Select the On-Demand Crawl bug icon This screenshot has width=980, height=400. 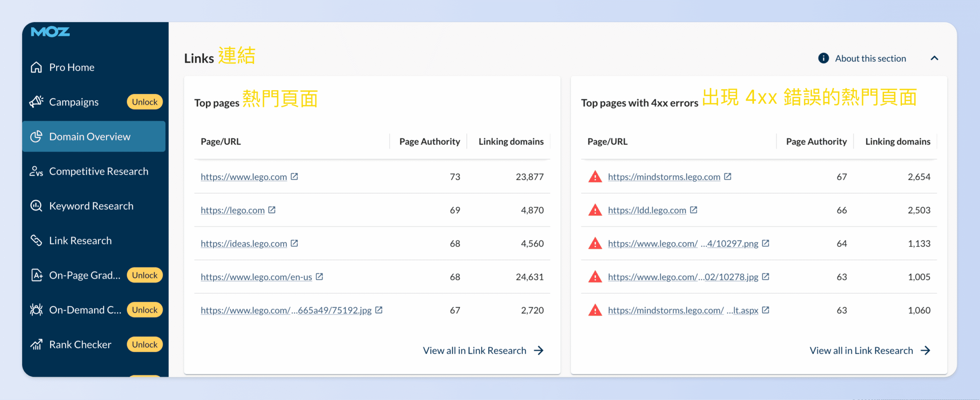click(x=36, y=309)
